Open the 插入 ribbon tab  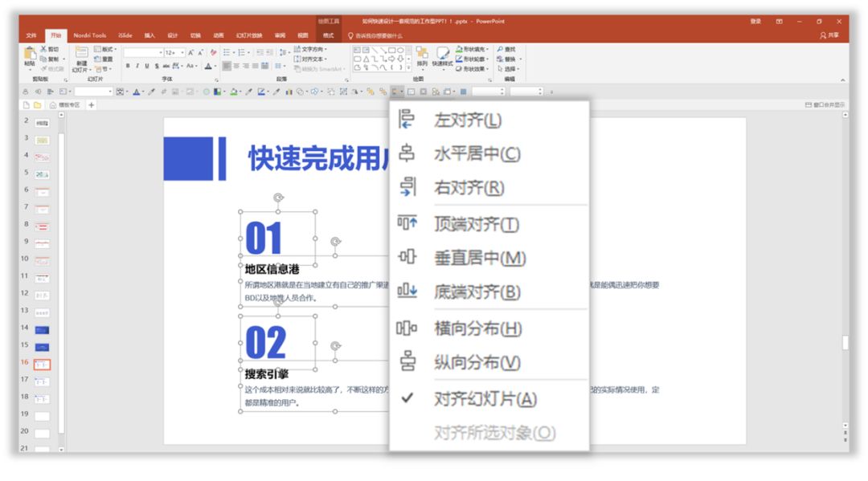coord(149,35)
